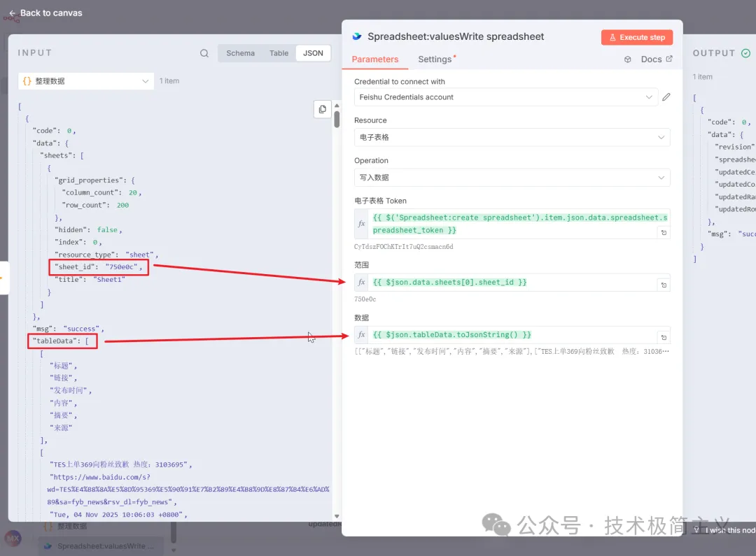Click the "发布时间" entry in tableData
Screen dimensions: 756x556
click(71, 390)
